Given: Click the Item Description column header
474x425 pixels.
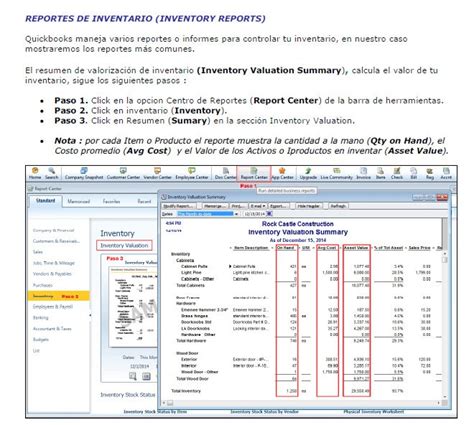Looking at the screenshot, I should [251, 248].
